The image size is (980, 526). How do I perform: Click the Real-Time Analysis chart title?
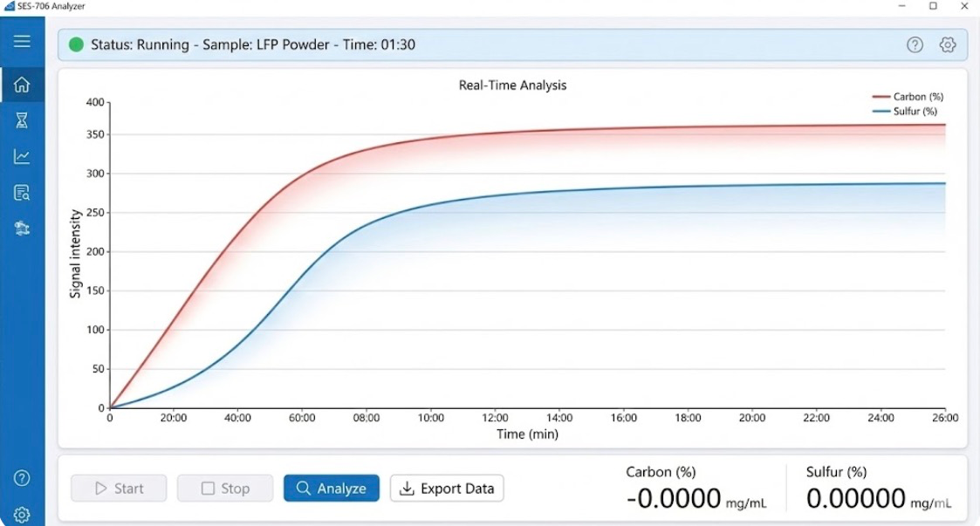512,85
